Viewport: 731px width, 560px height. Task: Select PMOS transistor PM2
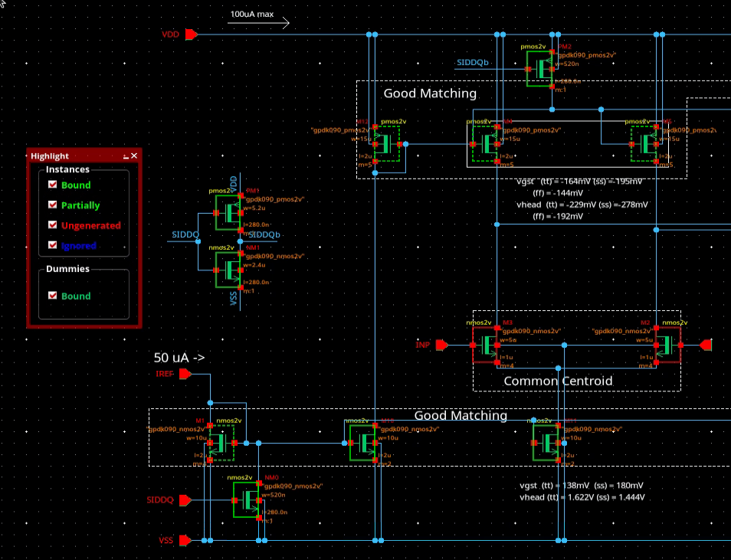click(539, 69)
